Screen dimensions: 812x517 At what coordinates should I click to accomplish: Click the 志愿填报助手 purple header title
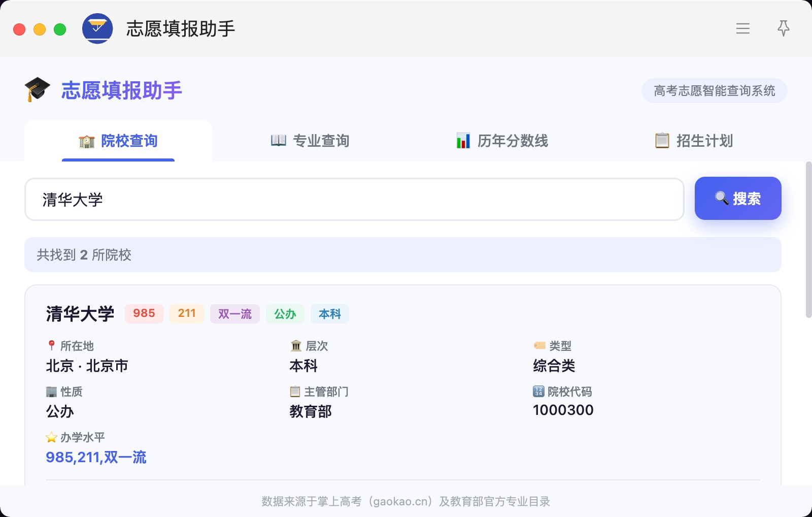122,90
